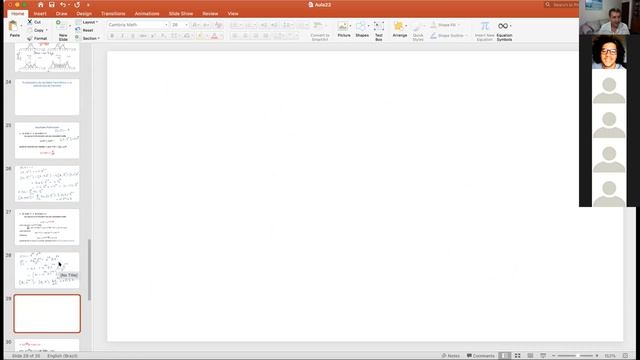Open Equation Symbols infinity icon
Image resolution: width=640 pixels, height=360 pixels.
tap(503, 26)
